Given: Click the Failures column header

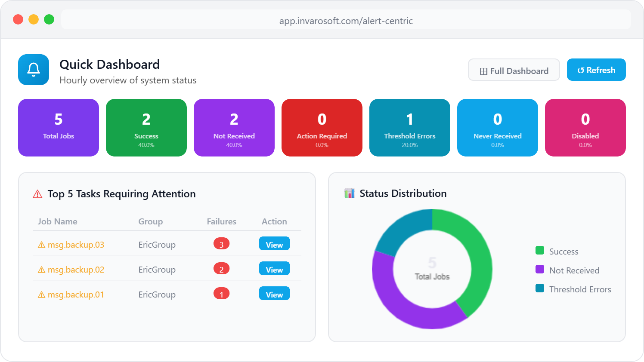Looking at the screenshot, I should [x=221, y=221].
